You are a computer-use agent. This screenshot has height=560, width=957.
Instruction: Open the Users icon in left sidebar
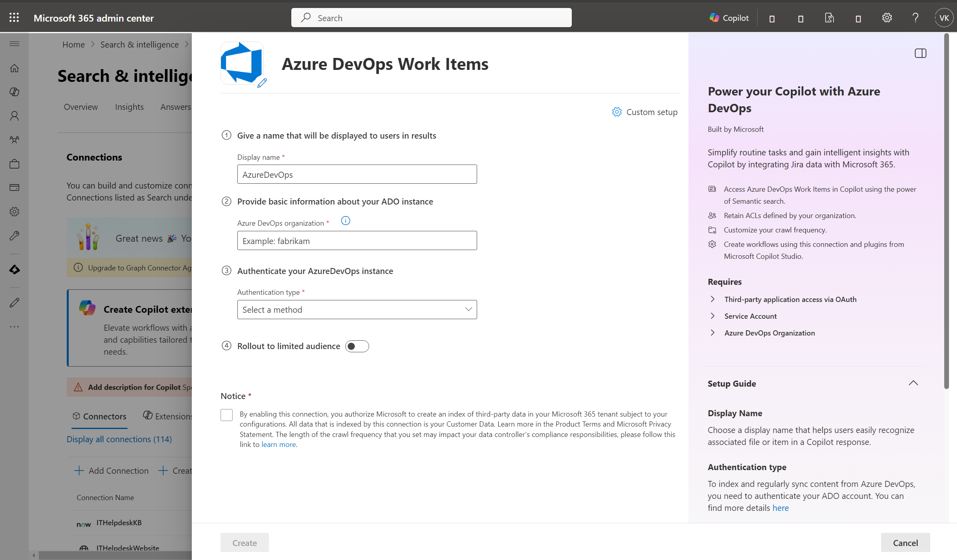point(14,116)
